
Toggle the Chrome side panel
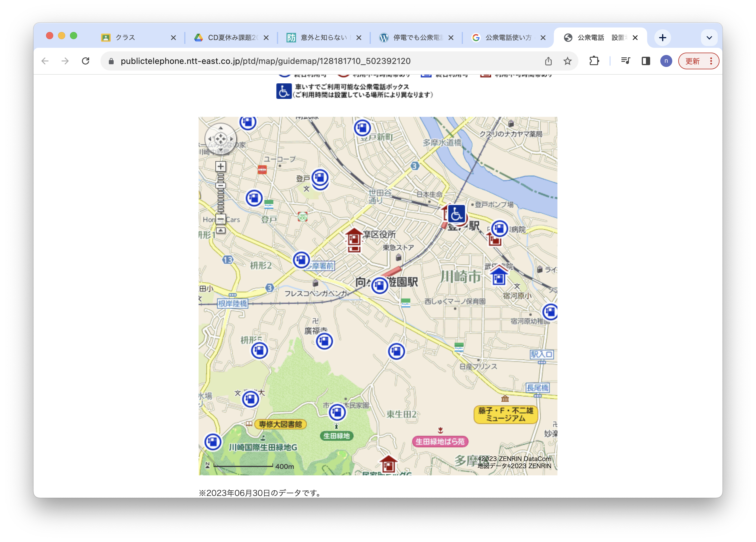646,61
